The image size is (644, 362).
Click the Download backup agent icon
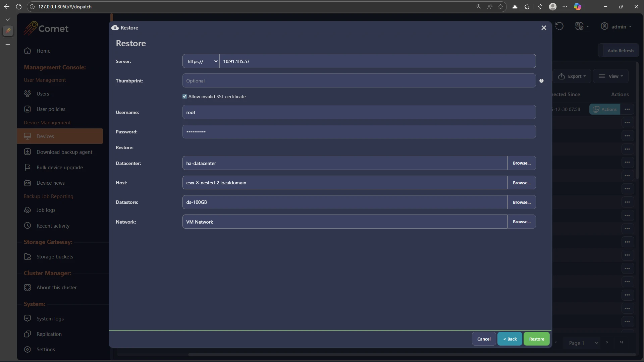(28, 152)
